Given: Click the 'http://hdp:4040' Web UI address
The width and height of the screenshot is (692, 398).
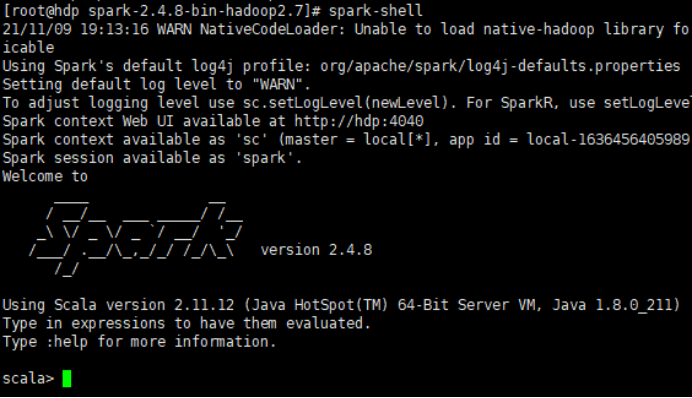Looking at the screenshot, I should [x=359, y=121].
